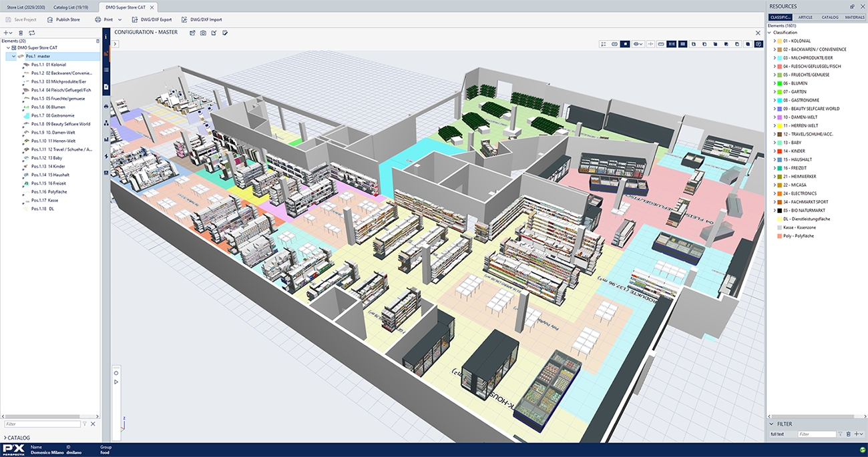Toggle the flat rectangle view button
The height and width of the screenshot is (457, 868).
[x=661, y=44]
